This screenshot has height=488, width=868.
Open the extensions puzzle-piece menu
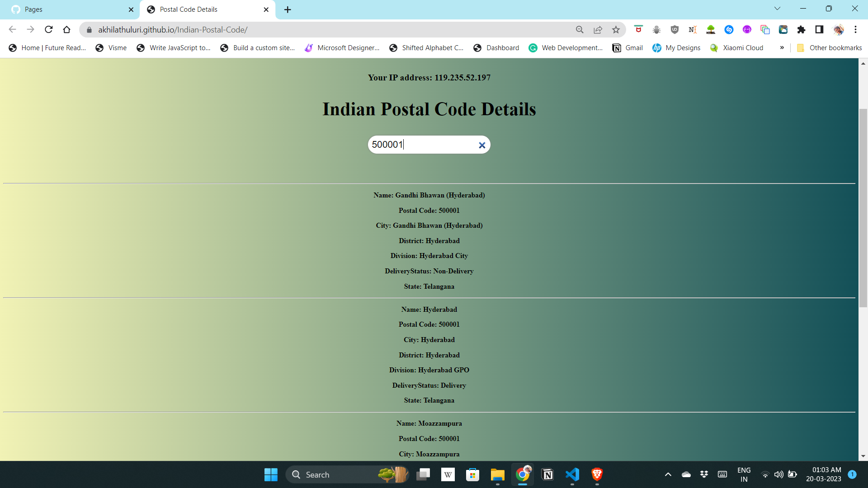(x=802, y=29)
